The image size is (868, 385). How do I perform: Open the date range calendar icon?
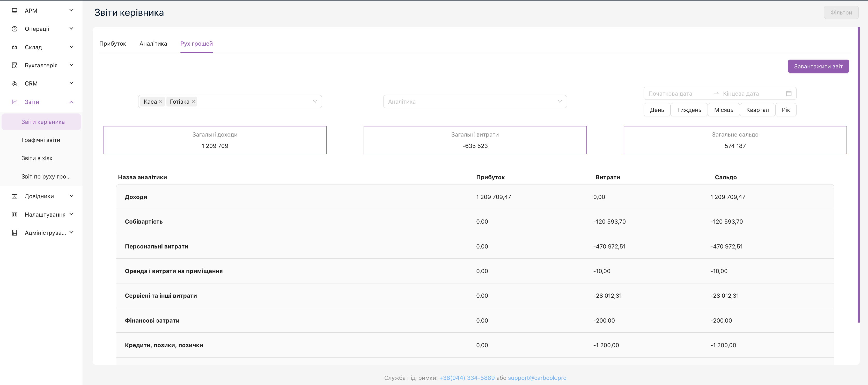[x=789, y=94]
